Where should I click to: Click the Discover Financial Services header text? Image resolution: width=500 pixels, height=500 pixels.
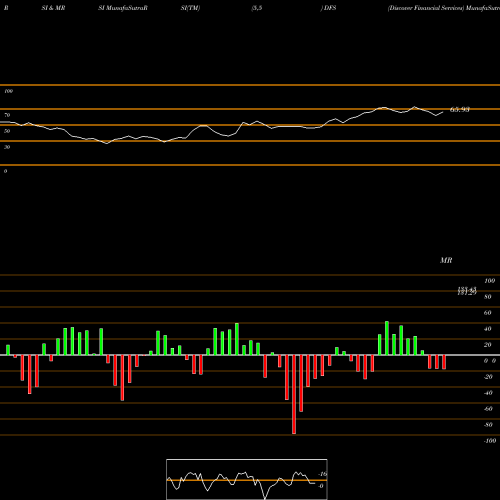[x=426, y=8]
